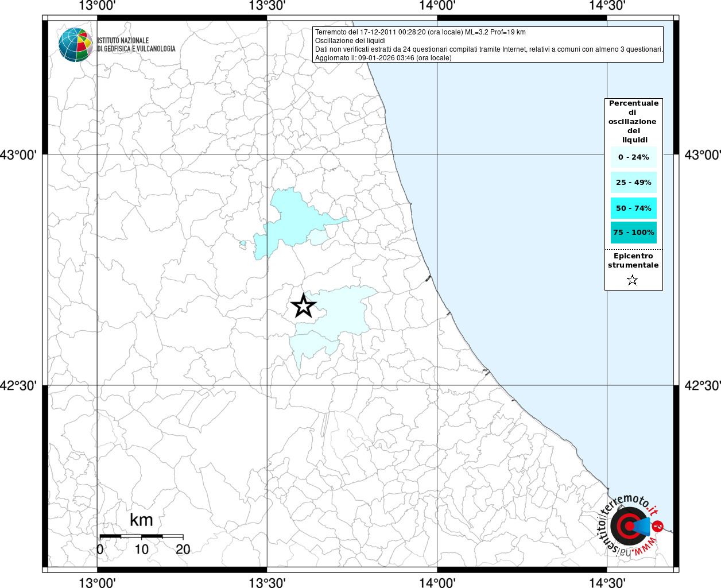Click the '10' scale bar value
The height and width of the screenshot is (588, 721).
pos(142,549)
